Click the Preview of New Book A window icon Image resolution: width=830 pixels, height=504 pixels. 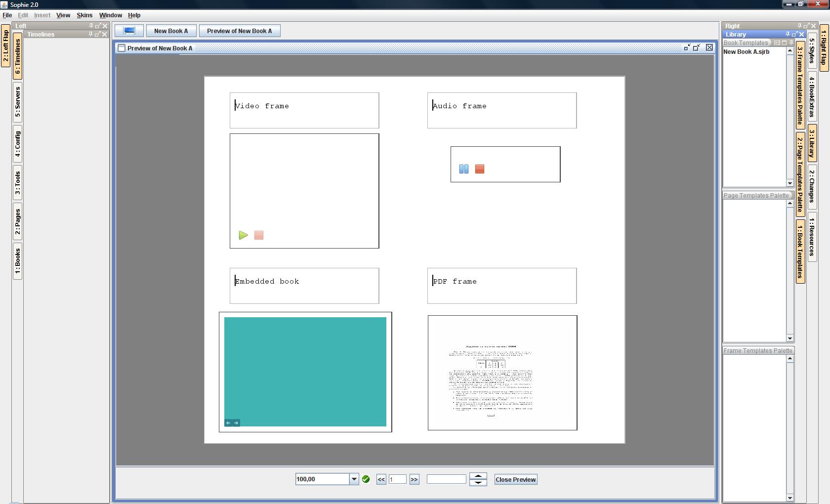pyautogui.click(x=122, y=48)
